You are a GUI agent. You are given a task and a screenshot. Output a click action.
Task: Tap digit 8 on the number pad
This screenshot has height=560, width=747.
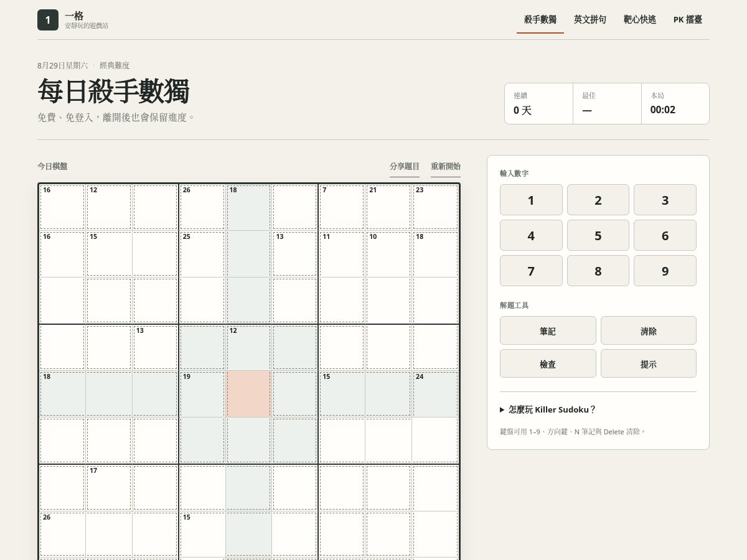(598, 271)
